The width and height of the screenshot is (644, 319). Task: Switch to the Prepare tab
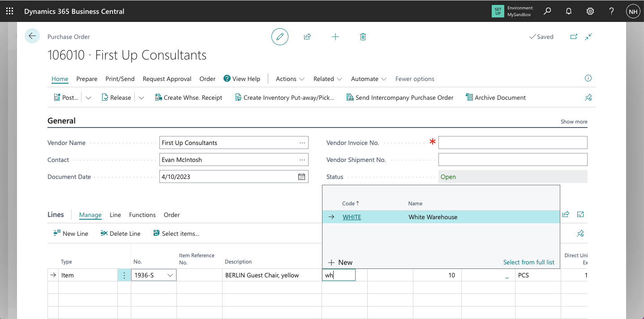pos(87,79)
